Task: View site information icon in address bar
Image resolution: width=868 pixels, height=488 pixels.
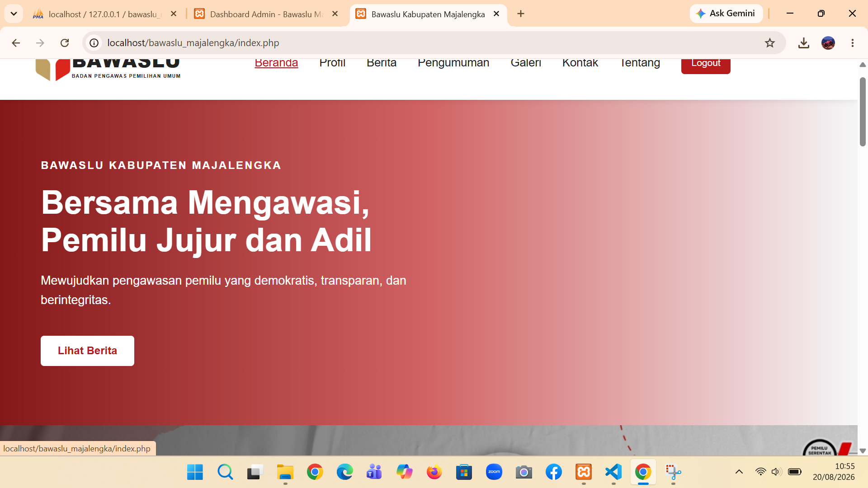Action: coord(94,43)
